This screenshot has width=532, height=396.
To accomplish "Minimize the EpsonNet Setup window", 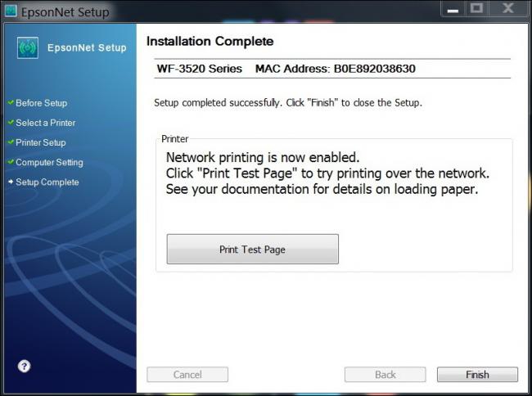I will click(x=453, y=9).
